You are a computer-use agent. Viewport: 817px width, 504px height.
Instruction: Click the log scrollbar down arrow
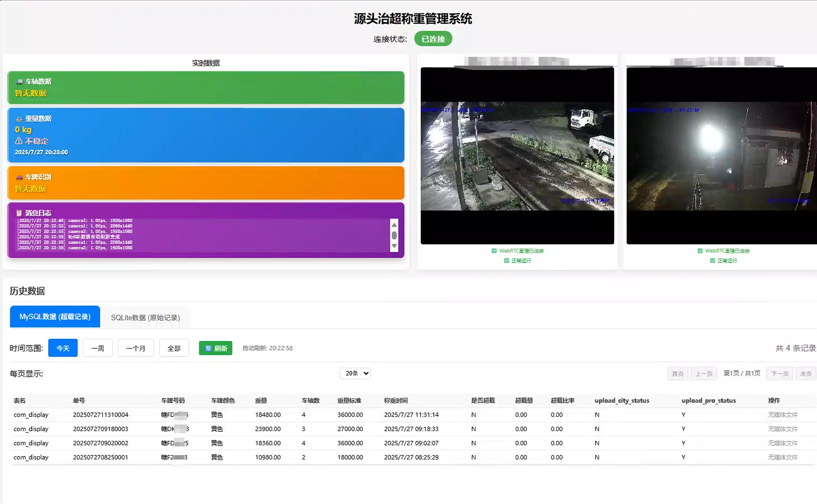click(394, 246)
